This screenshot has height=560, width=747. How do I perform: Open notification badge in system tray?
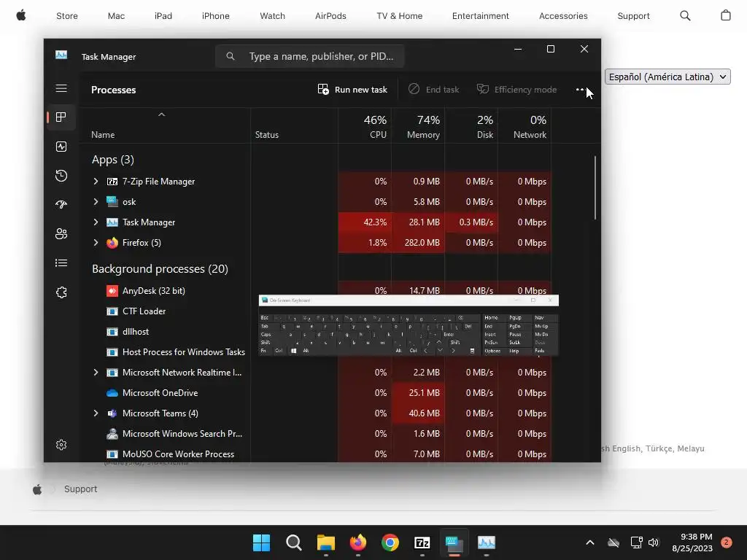tap(727, 542)
